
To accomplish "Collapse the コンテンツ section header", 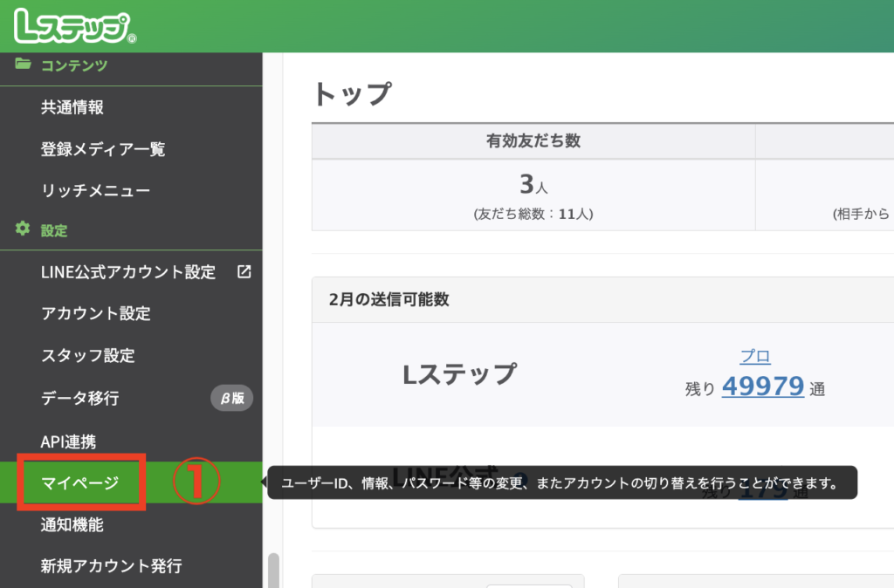I will tap(74, 65).
